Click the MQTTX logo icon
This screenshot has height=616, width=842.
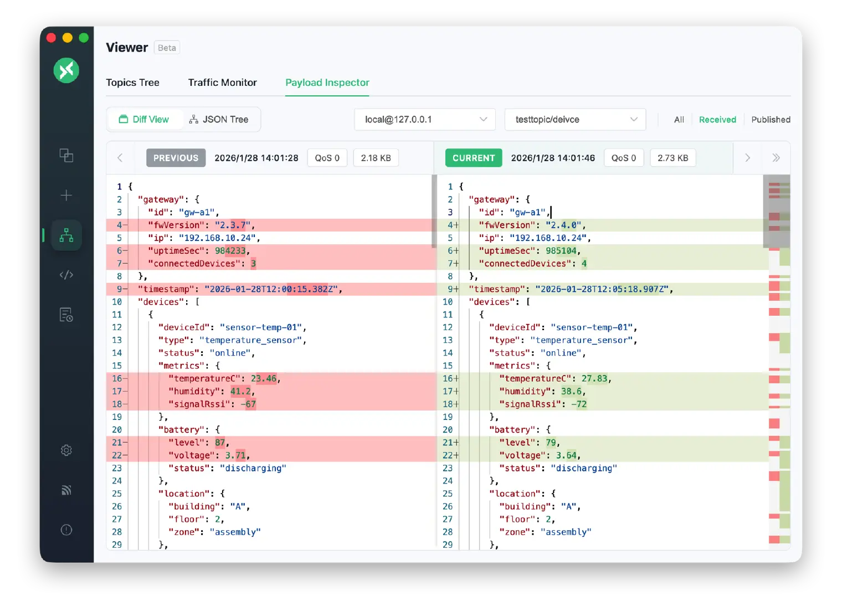coord(66,70)
